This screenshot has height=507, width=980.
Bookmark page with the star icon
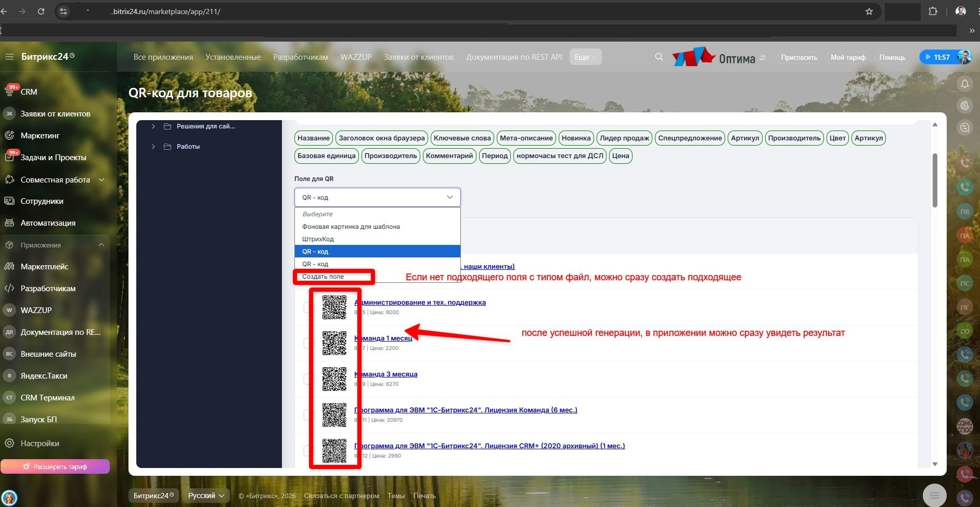[869, 11]
